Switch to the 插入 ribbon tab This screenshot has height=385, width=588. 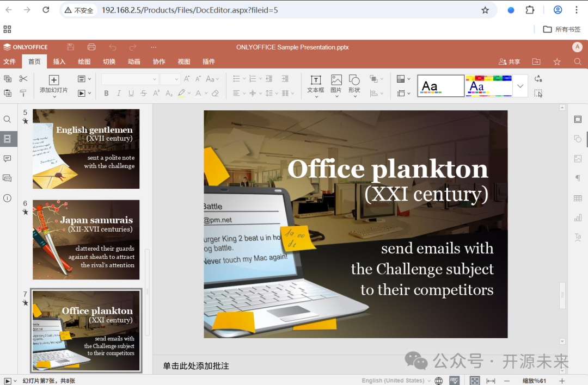click(59, 61)
